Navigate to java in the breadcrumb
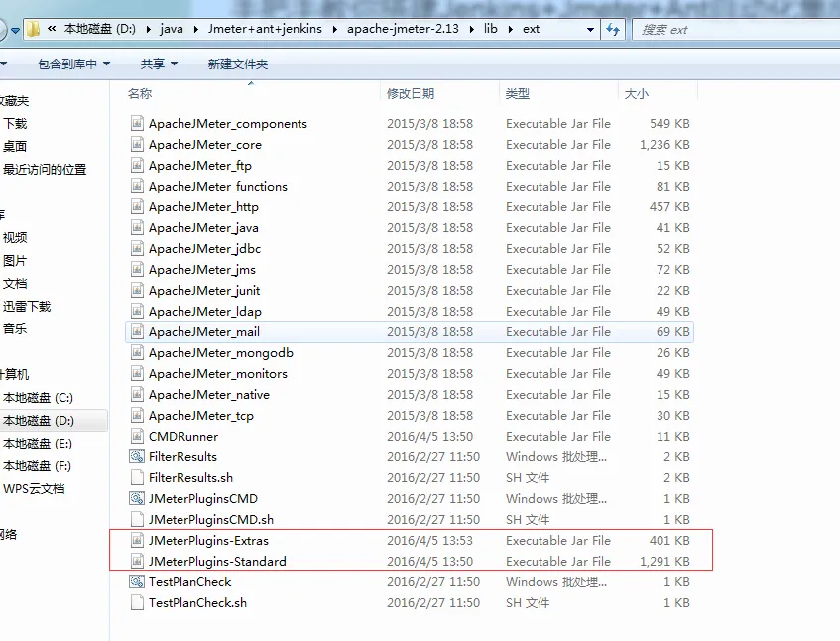The height and width of the screenshot is (641, 840). coord(172,29)
